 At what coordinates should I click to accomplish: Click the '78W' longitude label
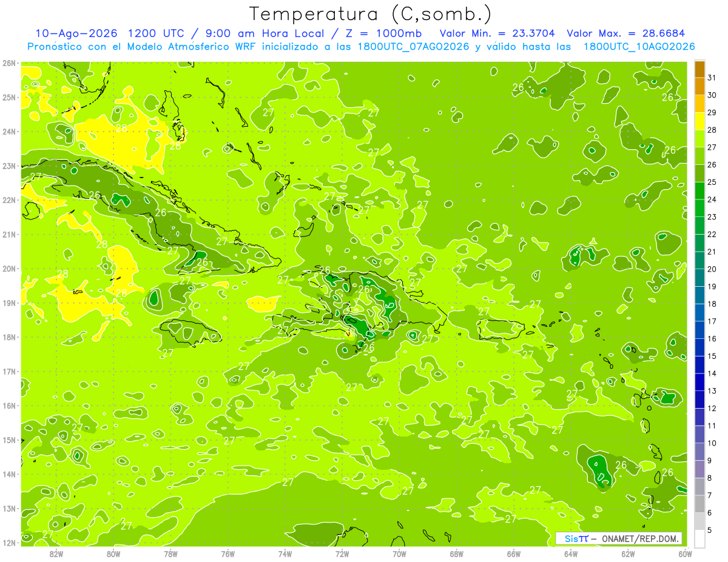pyautogui.click(x=170, y=554)
